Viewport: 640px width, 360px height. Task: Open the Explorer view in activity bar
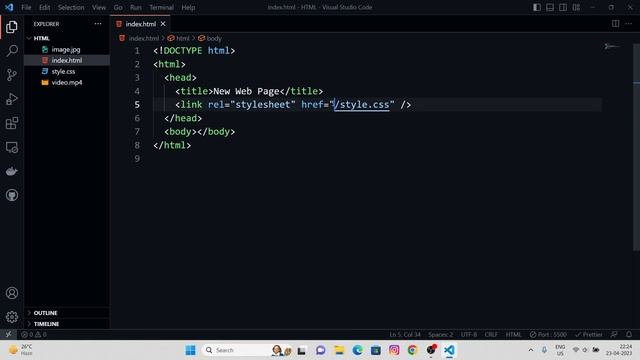(12, 27)
